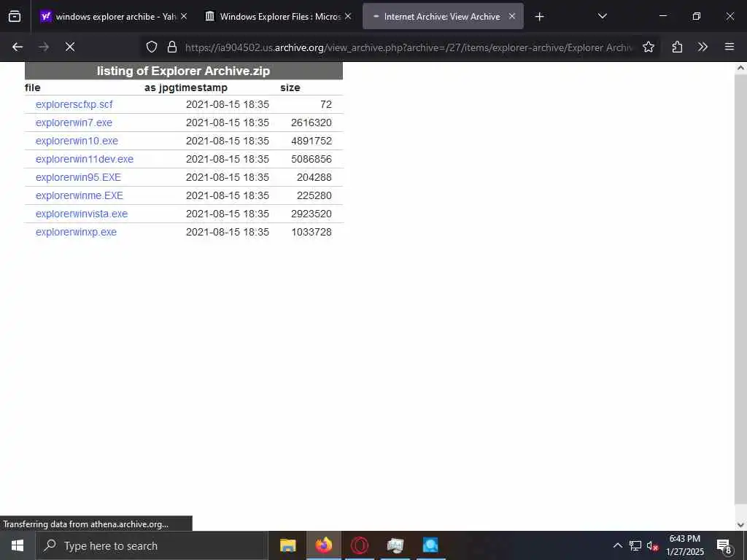Open explorerscfxp.scf link
Viewport: 747px width, 560px height.
click(74, 104)
